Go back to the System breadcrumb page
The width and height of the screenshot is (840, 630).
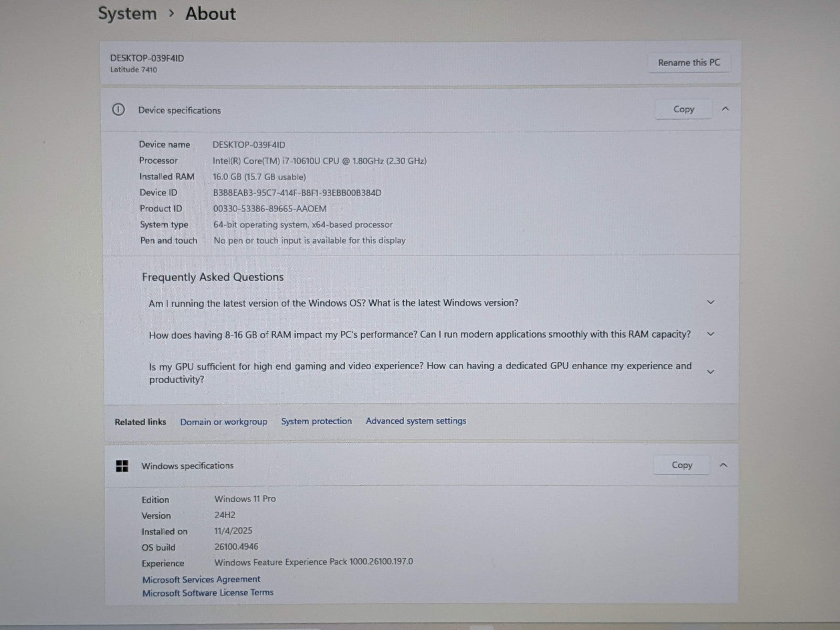point(128,14)
